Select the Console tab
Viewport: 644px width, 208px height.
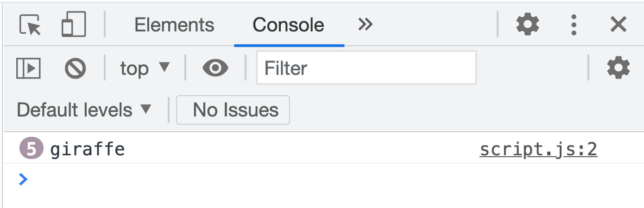(288, 24)
